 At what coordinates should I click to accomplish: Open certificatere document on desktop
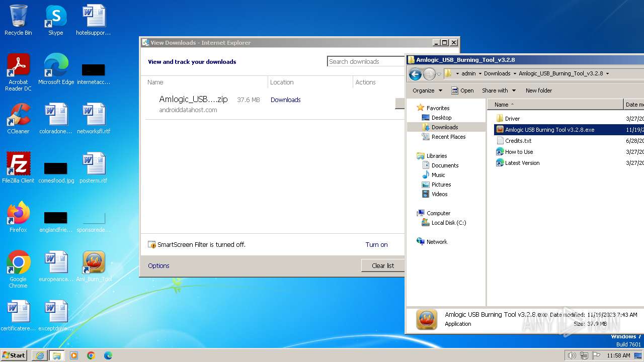[18, 316]
